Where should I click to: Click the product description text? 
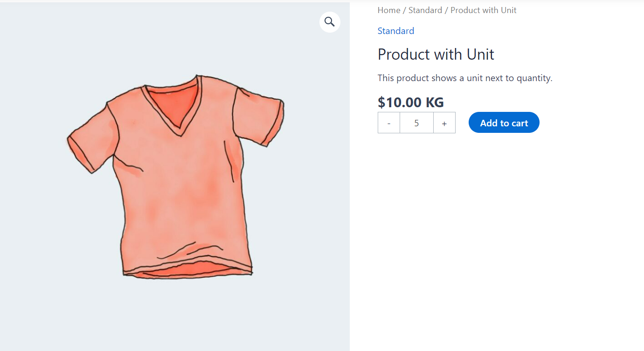tap(464, 78)
